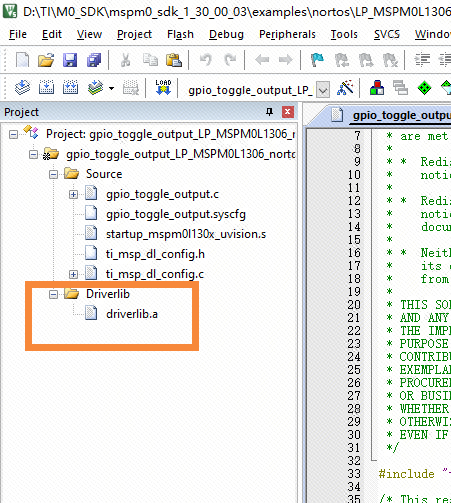Undo last edit with Undo arrow
The width and height of the screenshot is (451, 503).
point(206,60)
